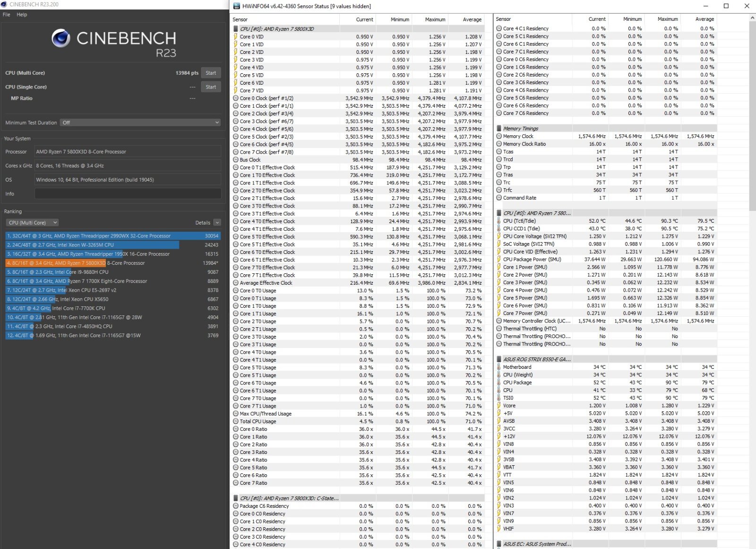This screenshot has width=756, height=549.
Task: Select the Ryzen 7 5800X3D ranking row
Action: tap(113, 263)
